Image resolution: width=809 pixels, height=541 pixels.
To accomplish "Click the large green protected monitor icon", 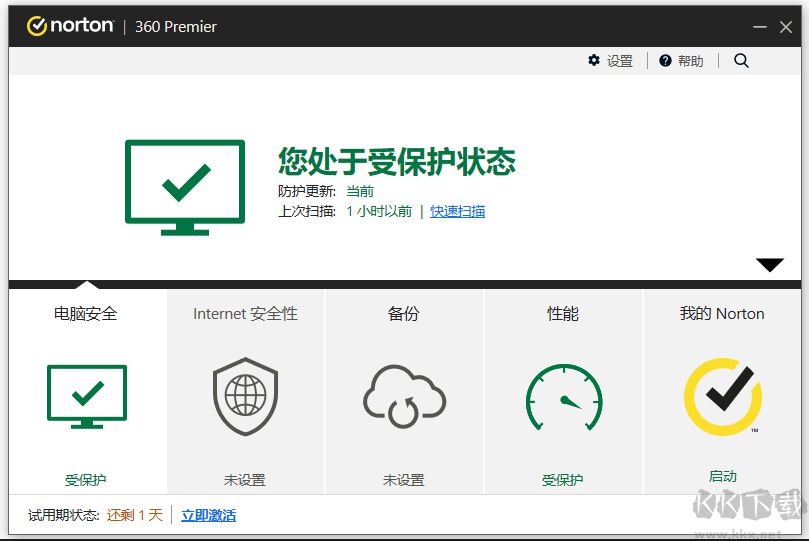I will point(185,188).
